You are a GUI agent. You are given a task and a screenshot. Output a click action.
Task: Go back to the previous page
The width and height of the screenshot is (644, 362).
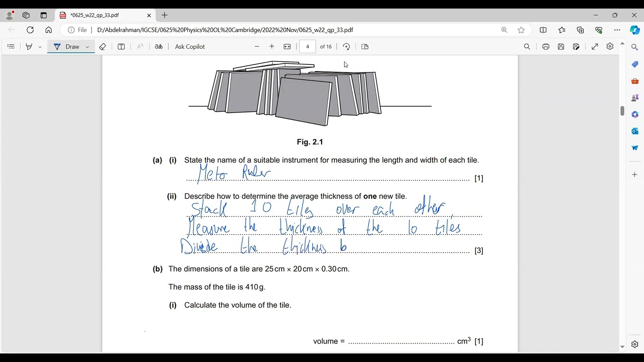[12, 30]
